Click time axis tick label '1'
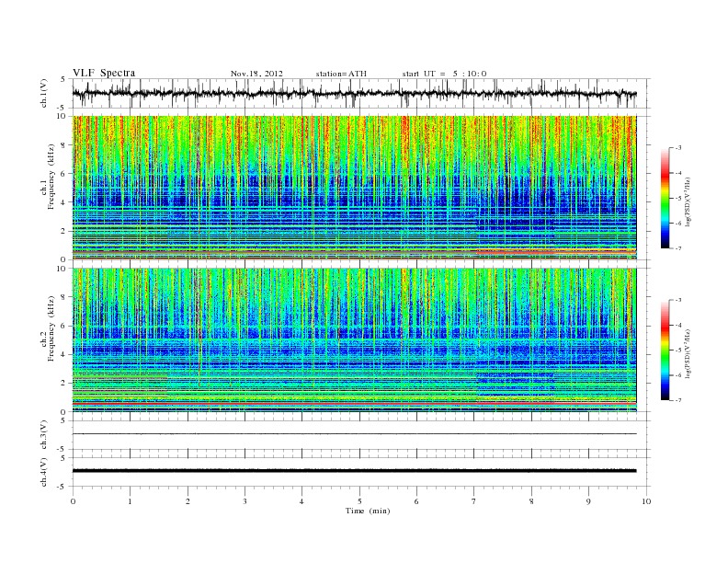 tap(130, 501)
